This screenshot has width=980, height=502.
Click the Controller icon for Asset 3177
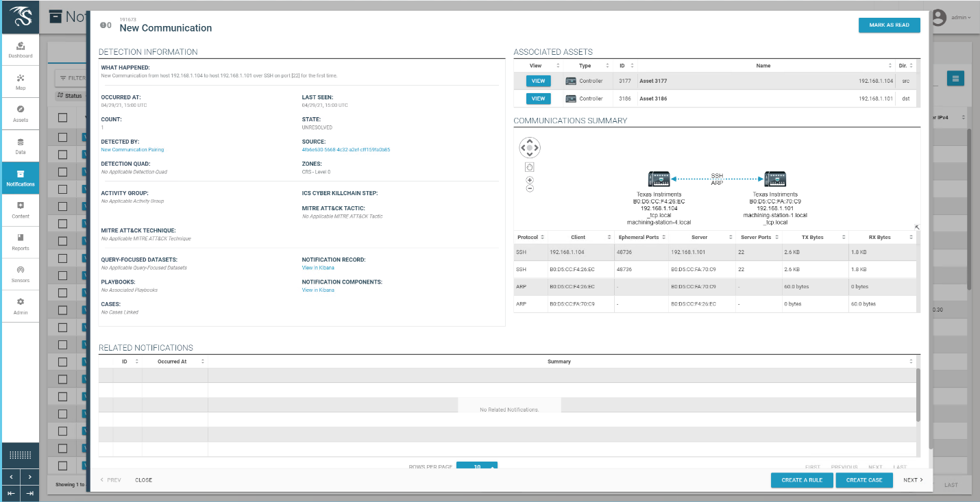click(570, 81)
